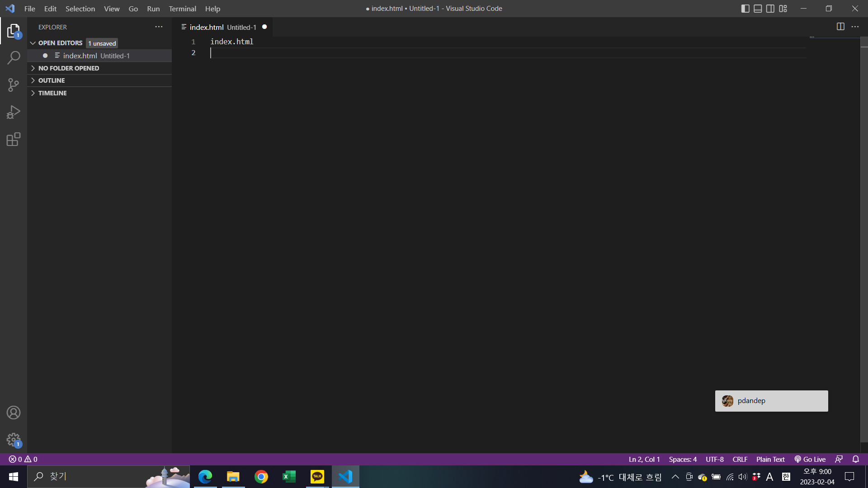
Task: Open File Explorer from the taskbar
Action: [x=233, y=477]
